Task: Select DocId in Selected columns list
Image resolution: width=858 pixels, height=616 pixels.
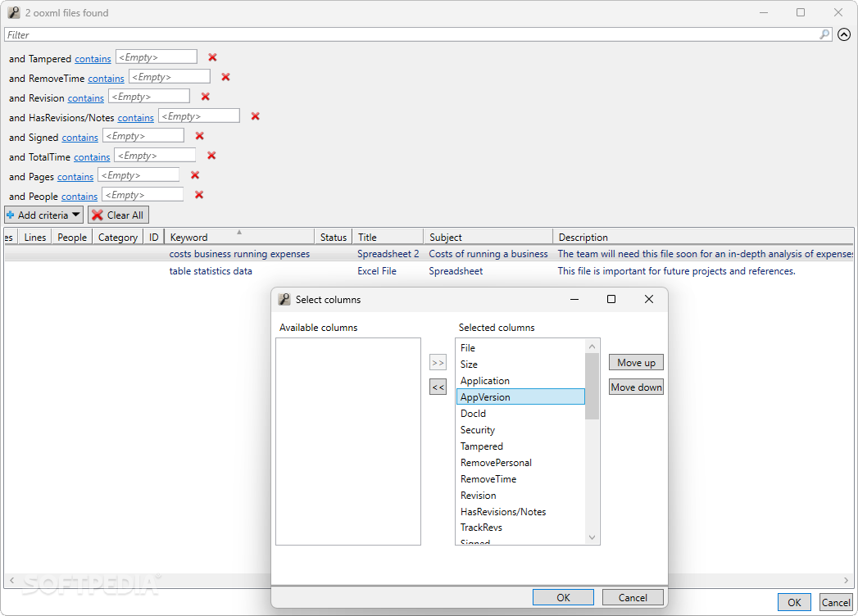Action: pyautogui.click(x=520, y=414)
